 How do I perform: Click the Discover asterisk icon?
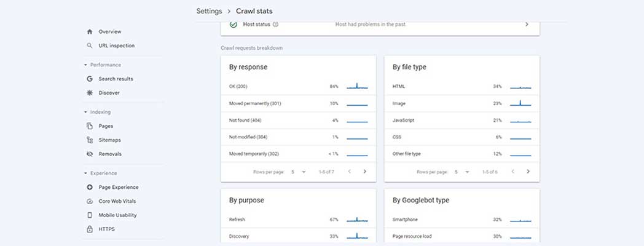(90, 93)
